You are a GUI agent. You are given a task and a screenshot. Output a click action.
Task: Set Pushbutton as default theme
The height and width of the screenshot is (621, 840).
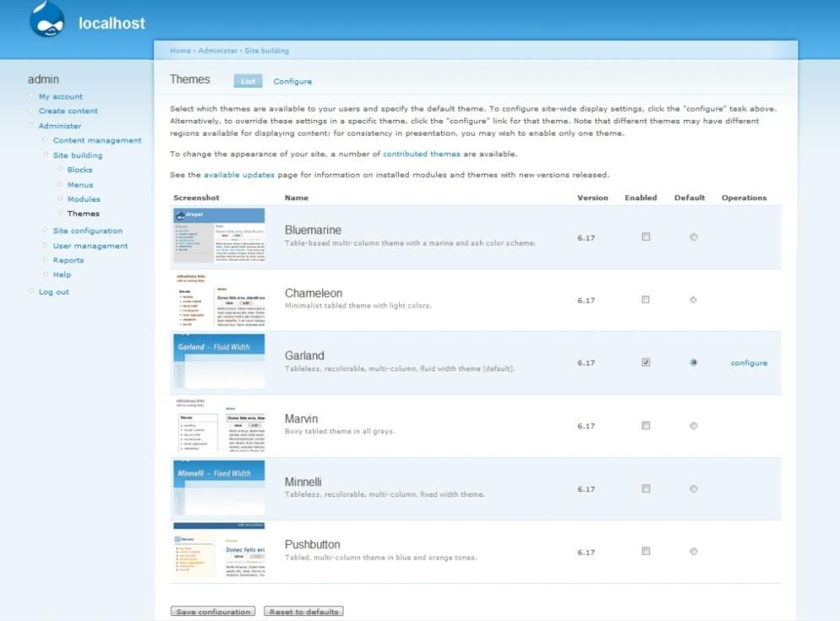pos(693,551)
